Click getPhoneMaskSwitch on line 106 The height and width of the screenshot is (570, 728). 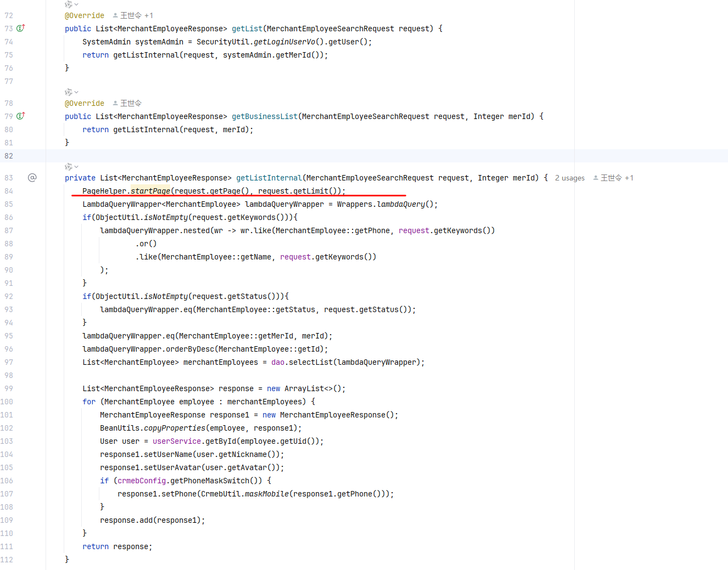click(210, 481)
